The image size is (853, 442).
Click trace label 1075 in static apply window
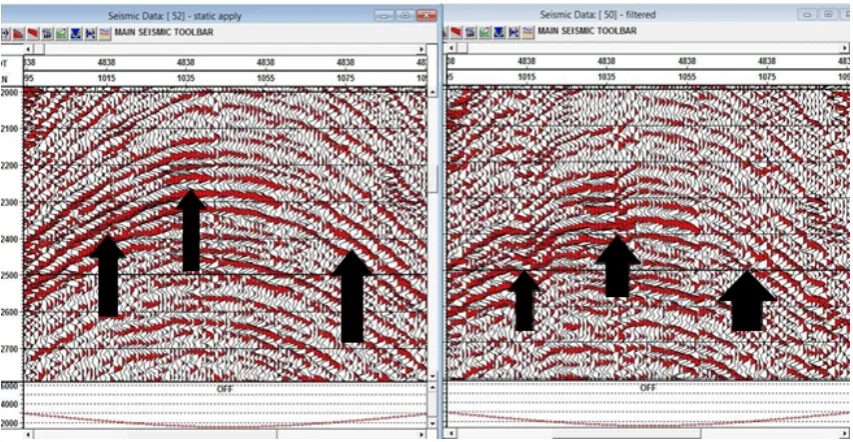(x=345, y=78)
